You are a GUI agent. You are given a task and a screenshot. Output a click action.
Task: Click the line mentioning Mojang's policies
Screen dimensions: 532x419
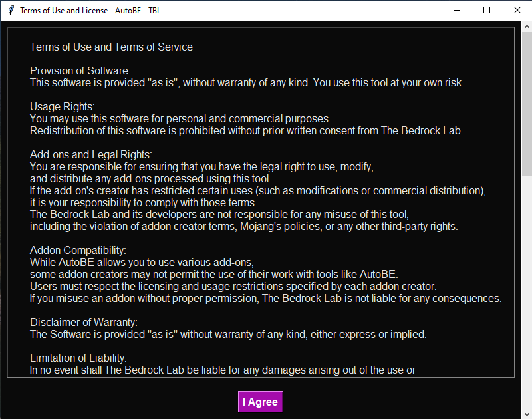(x=243, y=226)
